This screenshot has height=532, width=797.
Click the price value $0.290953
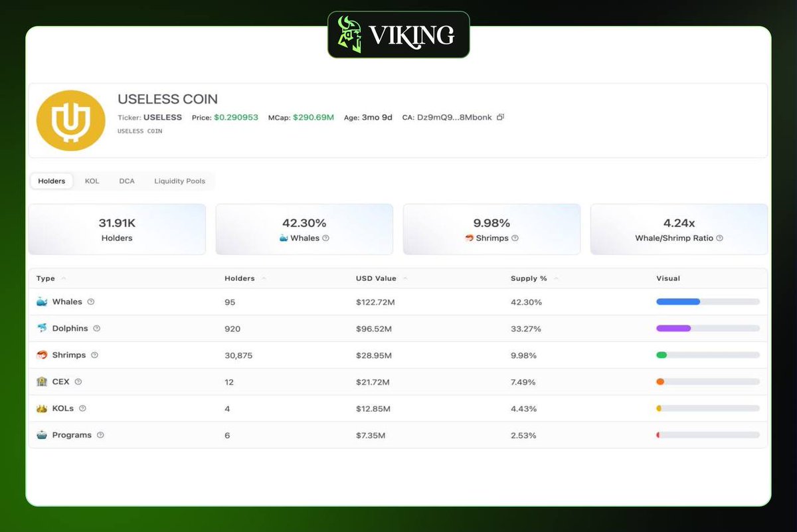pyautogui.click(x=237, y=117)
